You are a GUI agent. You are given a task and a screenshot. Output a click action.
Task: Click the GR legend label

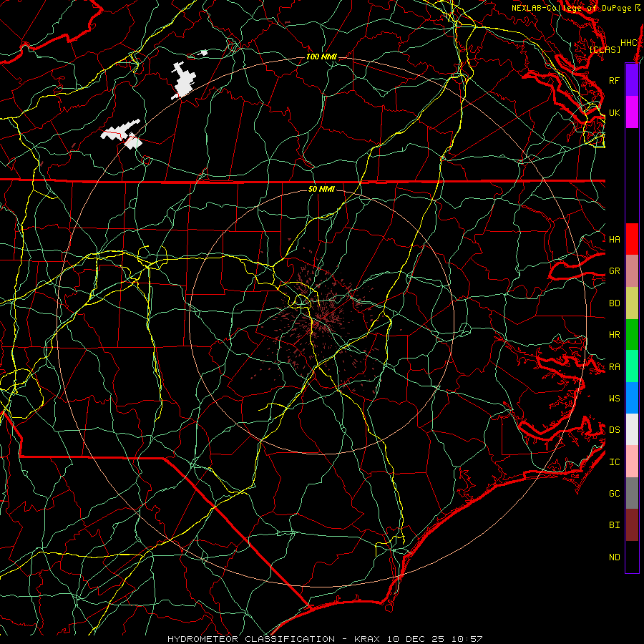(614, 271)
